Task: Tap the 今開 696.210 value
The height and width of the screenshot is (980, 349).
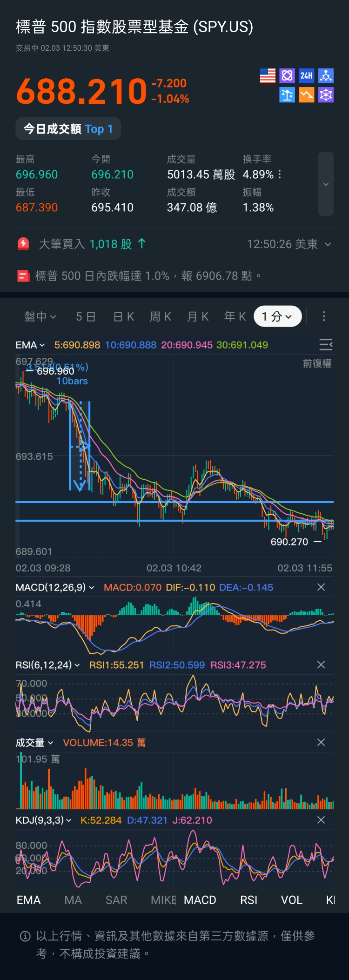Action: 112,175
